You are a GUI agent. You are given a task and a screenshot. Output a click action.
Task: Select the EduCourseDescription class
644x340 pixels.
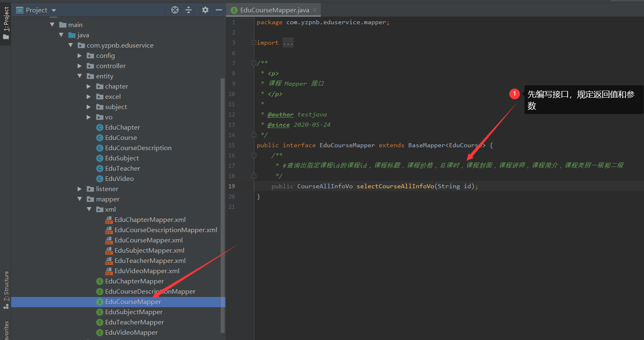point(138,148)
